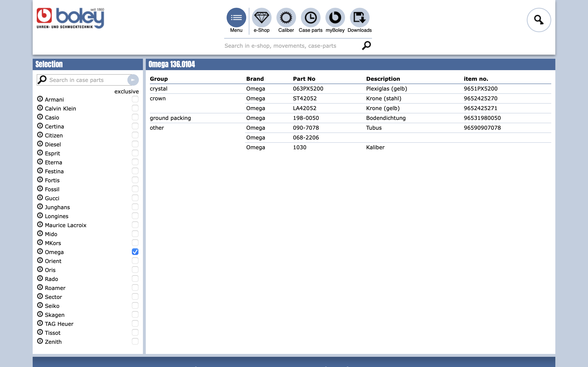Open the e-Shop diamond icon
The image size is (588, 367).
pos(262,18)
